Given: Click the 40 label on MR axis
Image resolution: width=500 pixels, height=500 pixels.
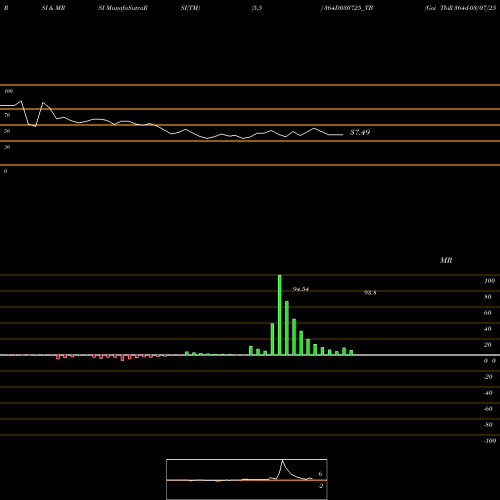Looking at the screenshot, I should coord(488,329).
